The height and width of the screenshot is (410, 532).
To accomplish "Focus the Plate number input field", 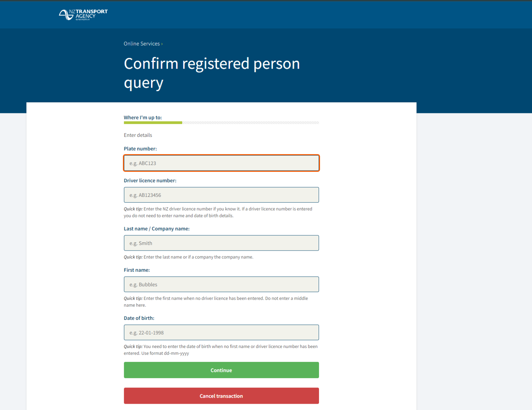I will click(x=221, y=163).
